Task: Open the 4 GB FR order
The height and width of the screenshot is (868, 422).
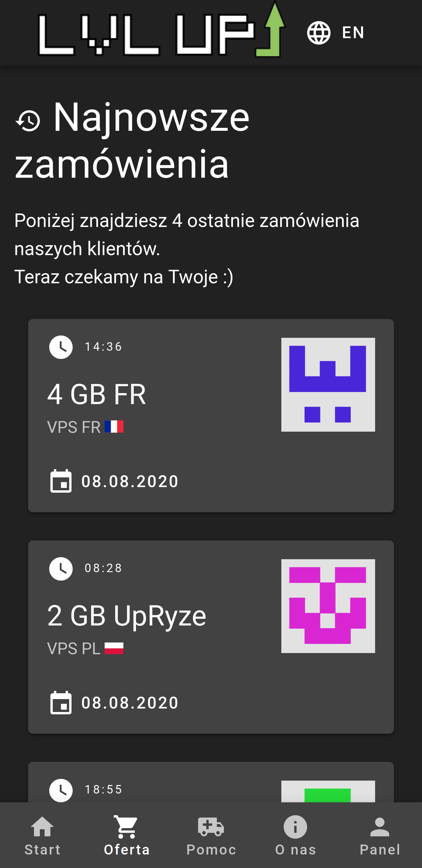Action: point(97,394)
